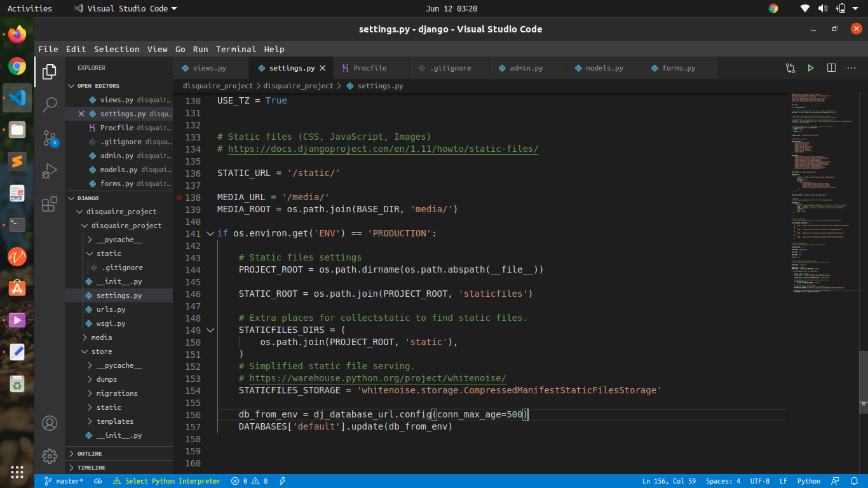Launch Firefox from the dock
The height and width of the screenshot is (488, 868).
pos(16,34)
